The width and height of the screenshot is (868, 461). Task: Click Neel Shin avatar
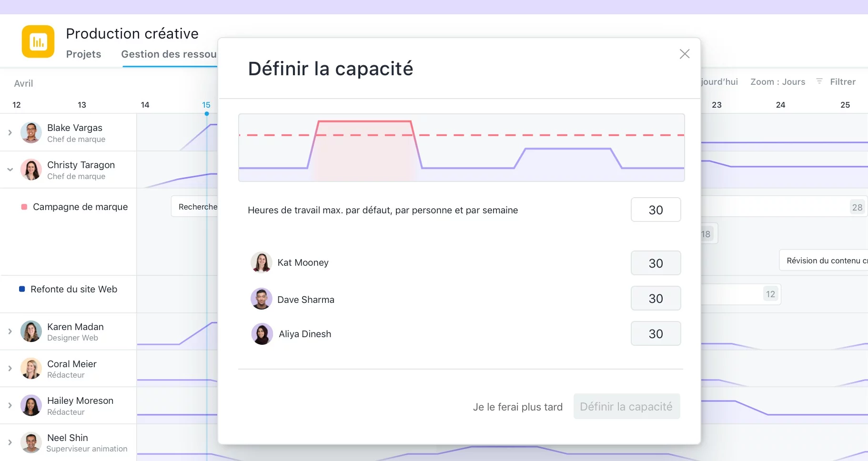tap(31, 442)
